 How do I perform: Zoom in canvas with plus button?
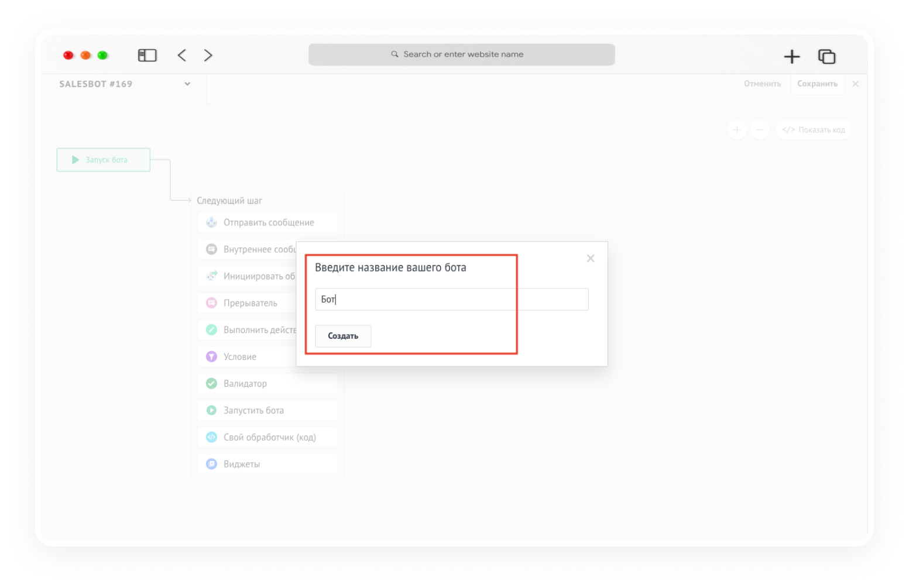[737, 129]
